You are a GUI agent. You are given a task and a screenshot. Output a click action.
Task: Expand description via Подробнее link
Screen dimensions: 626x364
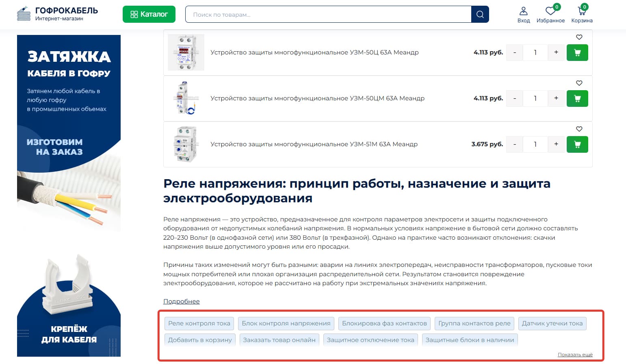coord(181,301)
